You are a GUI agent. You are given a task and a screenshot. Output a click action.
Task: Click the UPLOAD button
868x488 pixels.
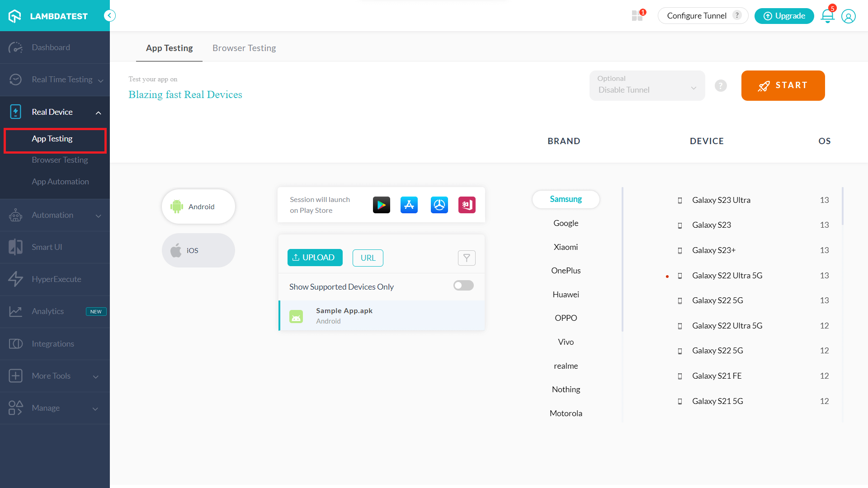[315, 258]
